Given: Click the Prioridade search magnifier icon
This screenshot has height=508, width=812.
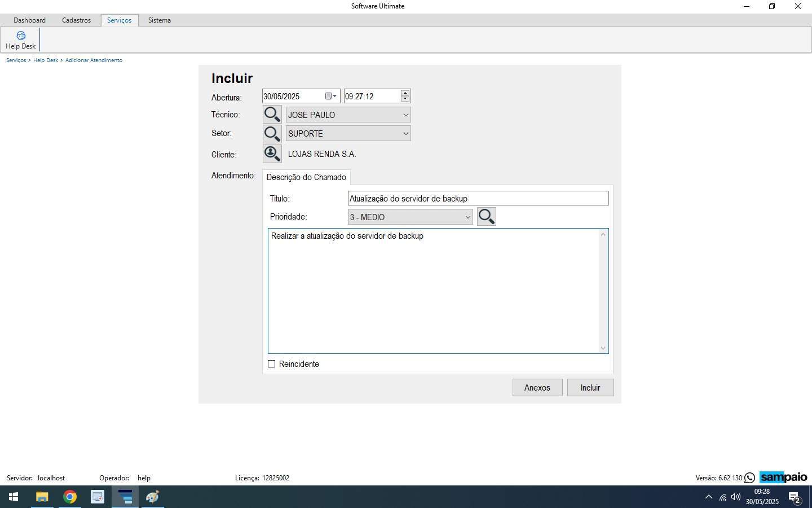Looking at the screenshot, I should click(487, 216).
